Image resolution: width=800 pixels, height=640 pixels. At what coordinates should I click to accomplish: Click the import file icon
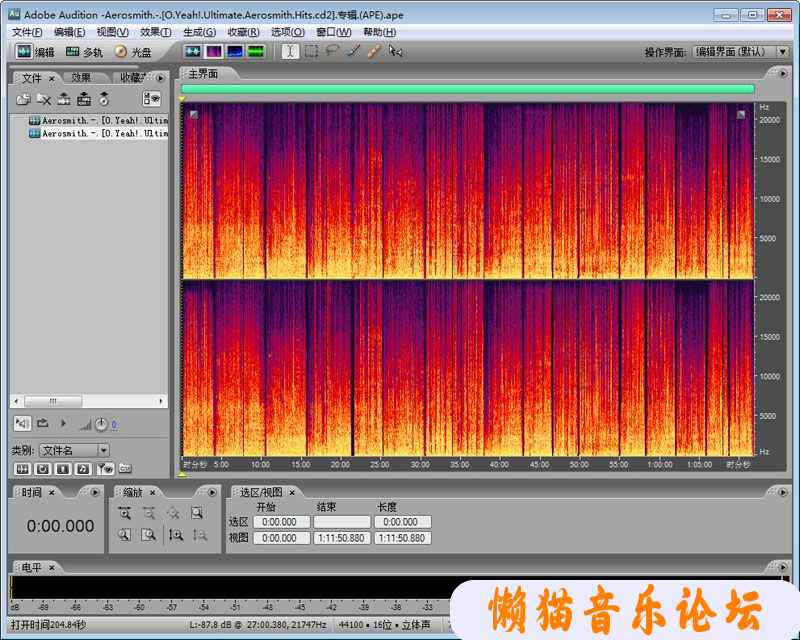point(23,99)
